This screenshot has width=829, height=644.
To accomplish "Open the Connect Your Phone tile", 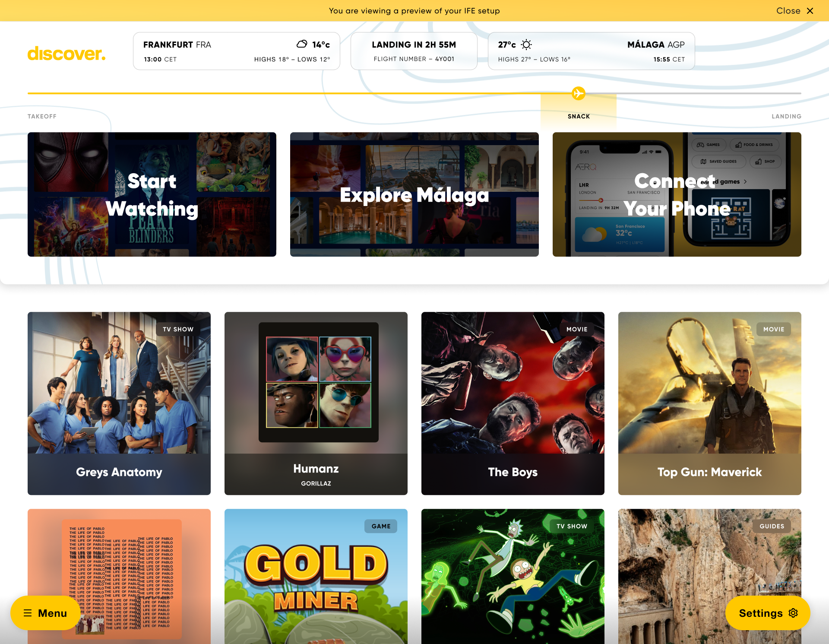I will pos(677,194).
